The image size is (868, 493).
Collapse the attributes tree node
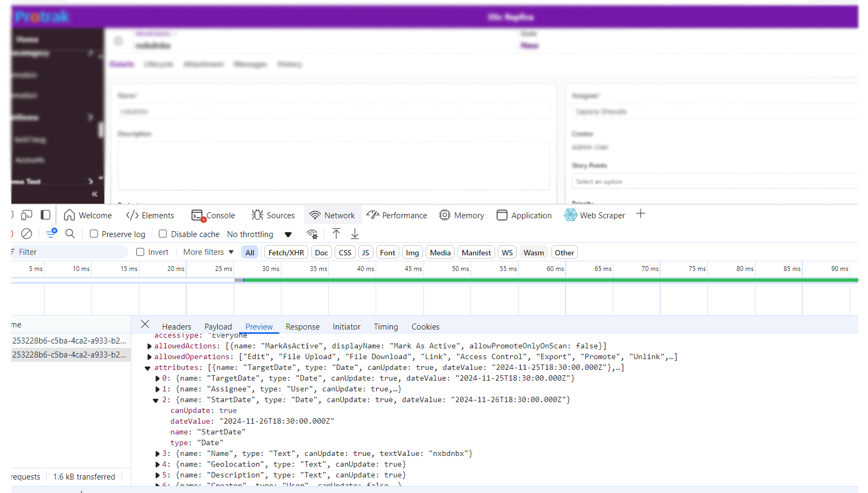(x=147, y=368)
